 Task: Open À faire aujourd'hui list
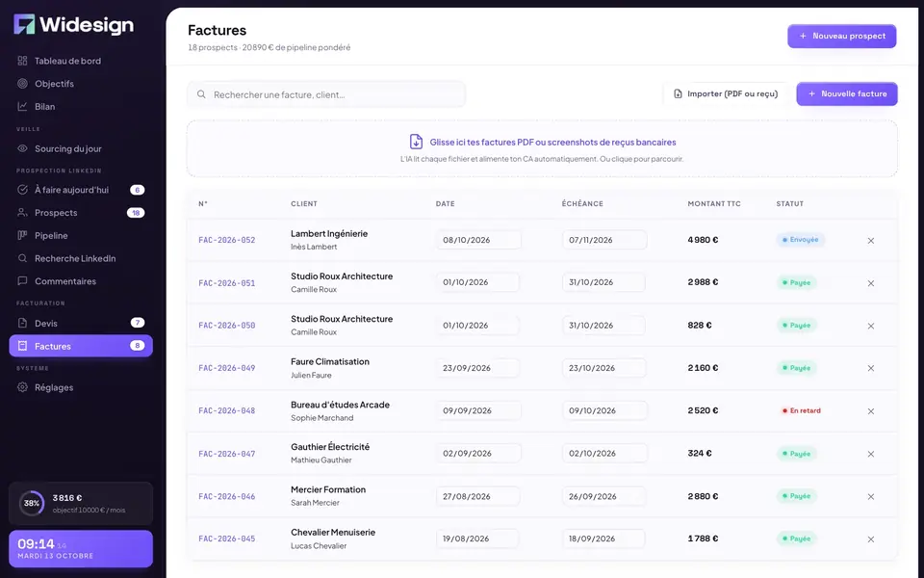point(81,190)
